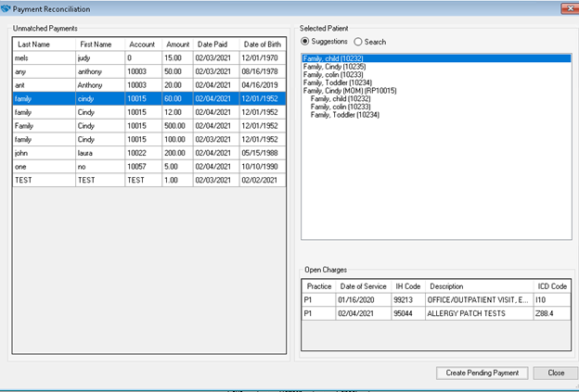
Task: Click the Payment Reconciliation title bar icon
Action: click(x=6, y=8)
